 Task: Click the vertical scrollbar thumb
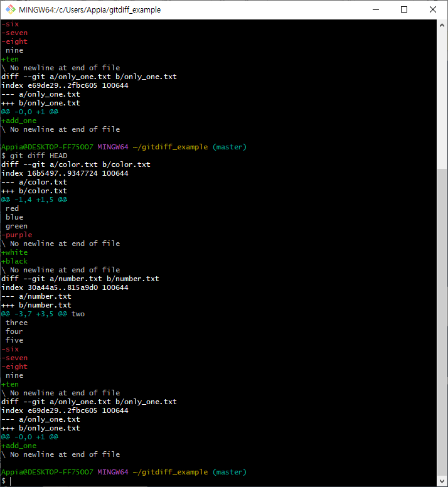[442, 322]
